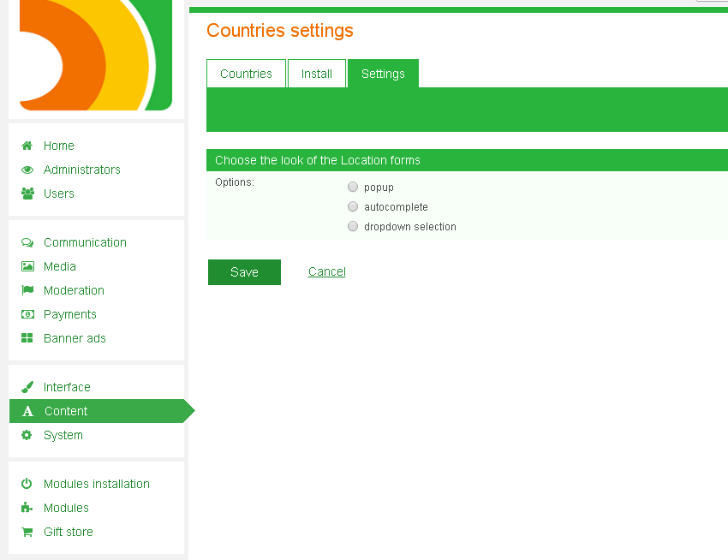Viewport: 728px width, 560px height.
Task: Click the Modules puzzle piece icon
Action: coord(27,508)
